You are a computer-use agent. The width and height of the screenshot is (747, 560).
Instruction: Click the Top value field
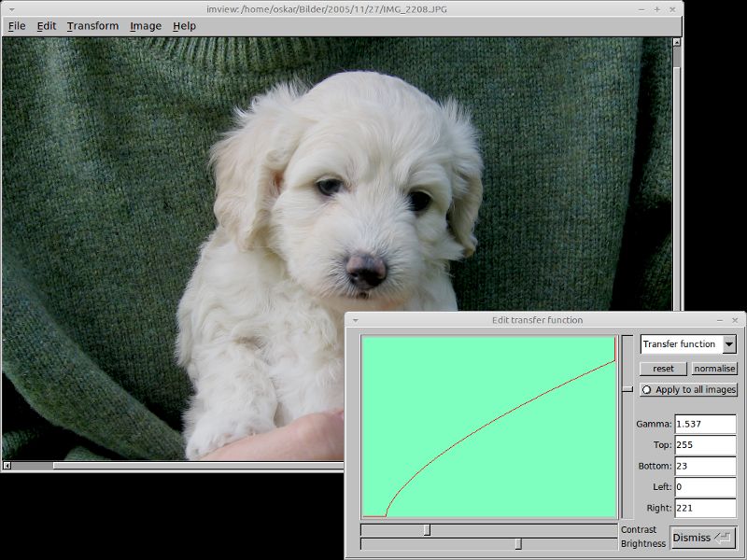pos(705,445)
